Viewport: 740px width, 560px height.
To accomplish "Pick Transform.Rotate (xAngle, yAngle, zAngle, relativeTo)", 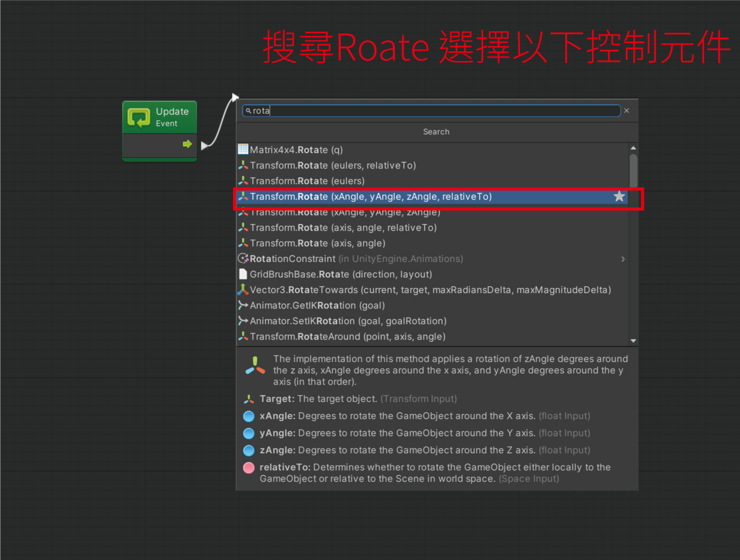I will (x=371, y=197).
